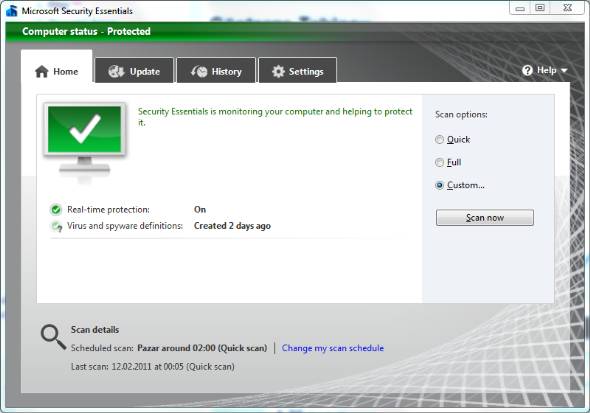Select the Quick scan radio button

[x=439, y=140]
